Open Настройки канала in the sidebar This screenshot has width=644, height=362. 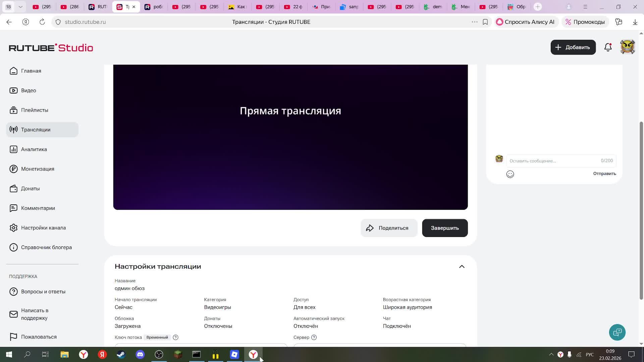[x=43, y=228]
